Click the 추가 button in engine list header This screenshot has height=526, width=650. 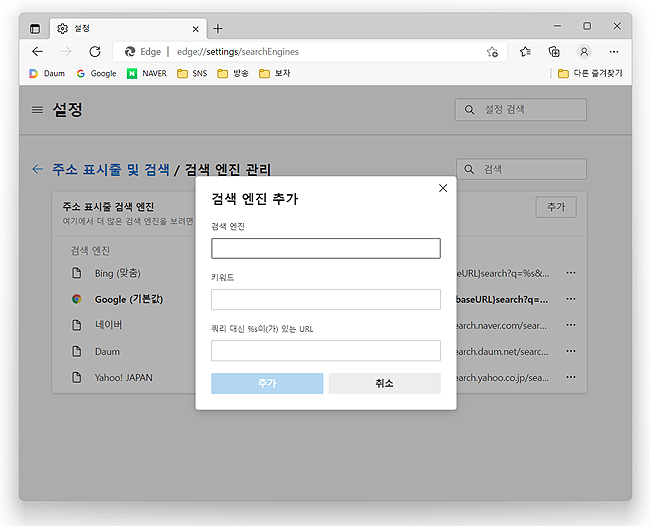point(556,207)
